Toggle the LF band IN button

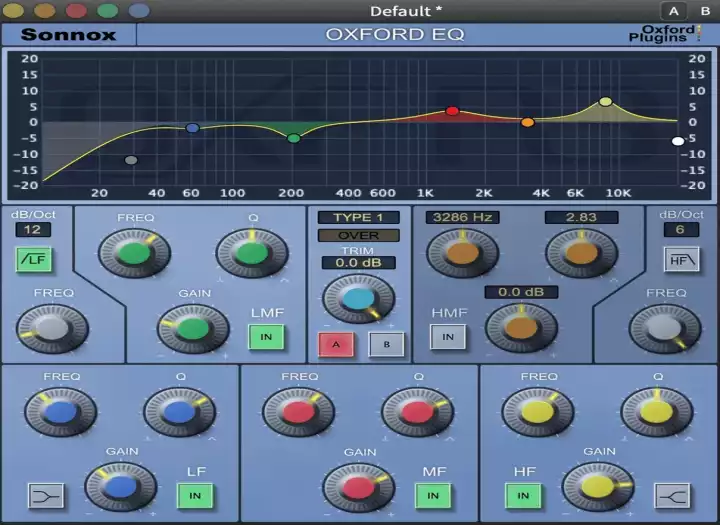(x=195, y=496)
